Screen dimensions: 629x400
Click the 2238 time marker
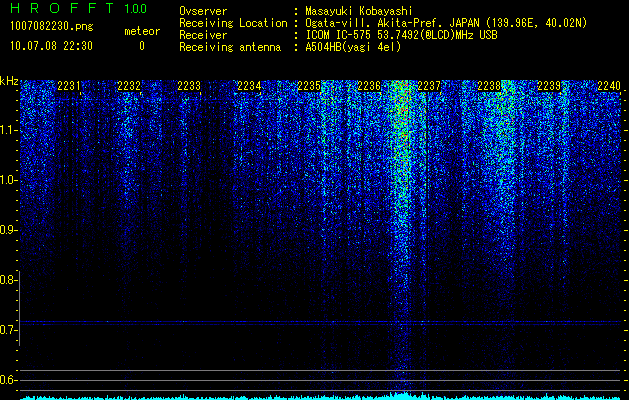489,86
